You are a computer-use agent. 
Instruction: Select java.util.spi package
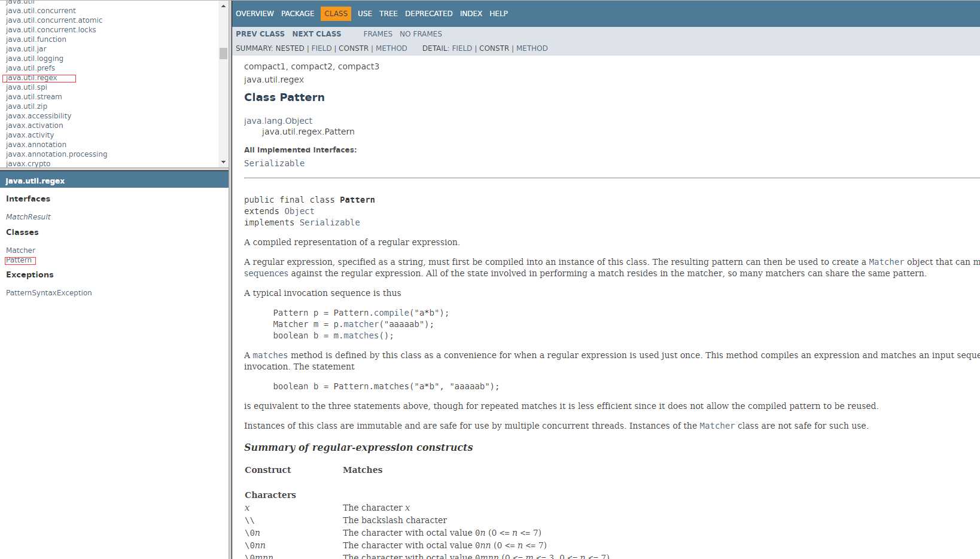click(x=26, y=87)
